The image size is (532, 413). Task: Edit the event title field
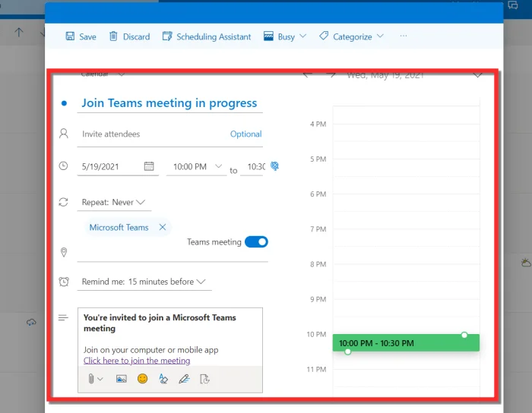coord(169,103)
